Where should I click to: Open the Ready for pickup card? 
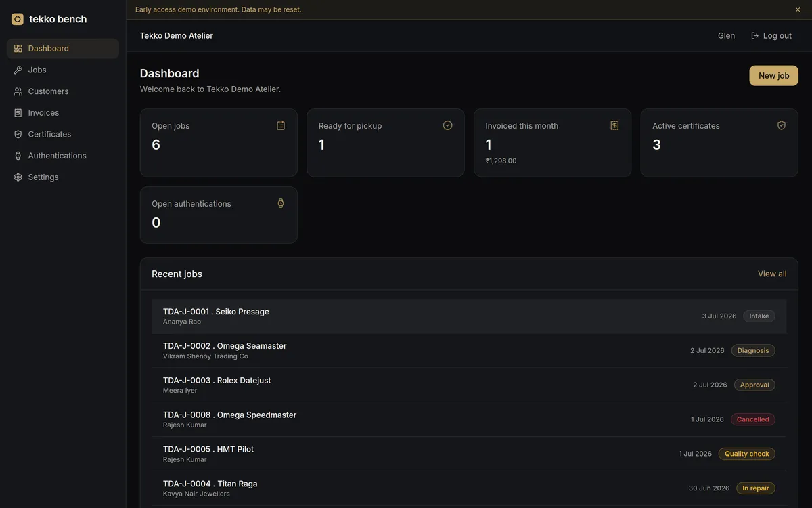386,143
